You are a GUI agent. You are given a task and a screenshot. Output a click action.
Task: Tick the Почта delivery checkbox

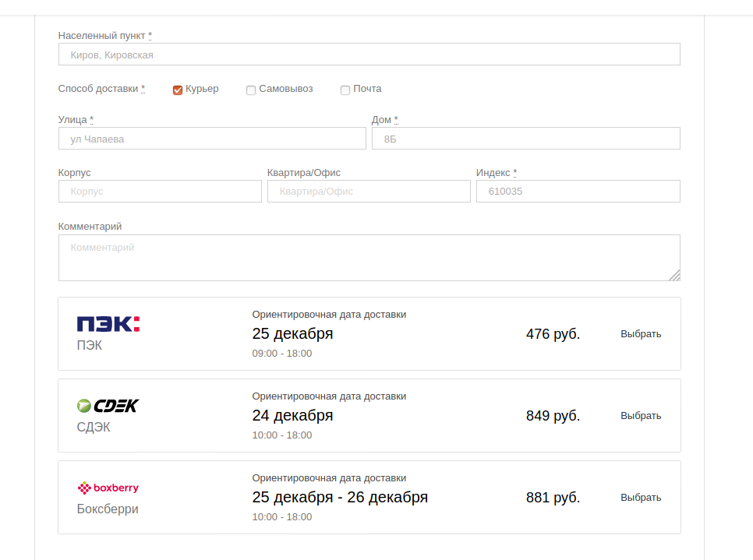[x=345, y=90]
